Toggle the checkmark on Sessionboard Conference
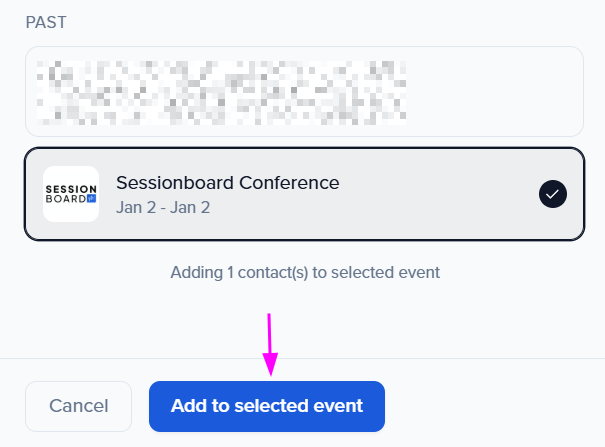This screenshot has height=447, width=605. pyautogui.click(x=552, y=194)
